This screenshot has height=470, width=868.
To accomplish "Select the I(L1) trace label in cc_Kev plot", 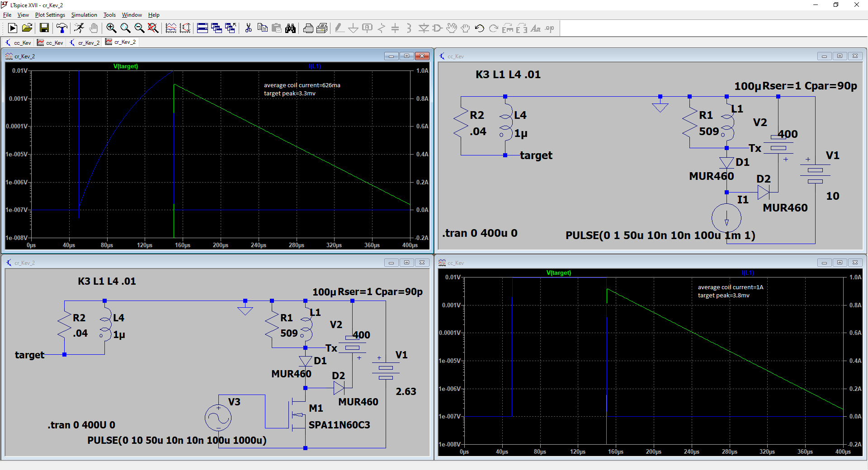I will (748, 273).
